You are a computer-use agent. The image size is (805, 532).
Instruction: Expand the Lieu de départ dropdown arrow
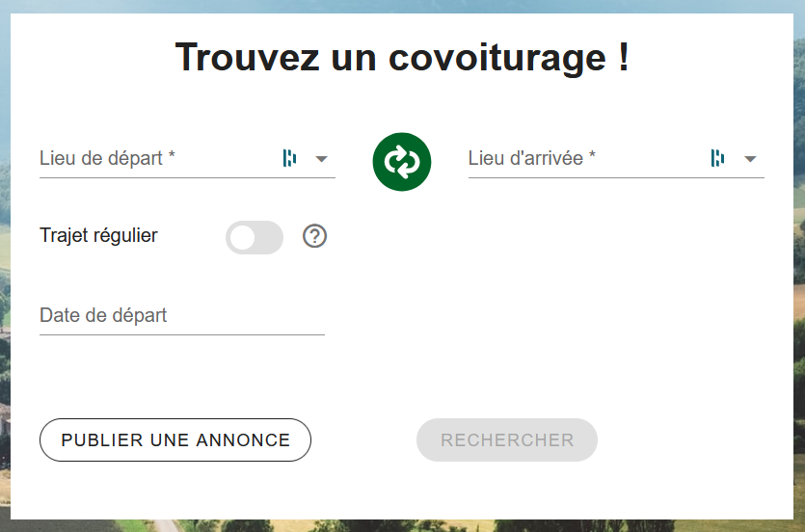pos(321,159)
